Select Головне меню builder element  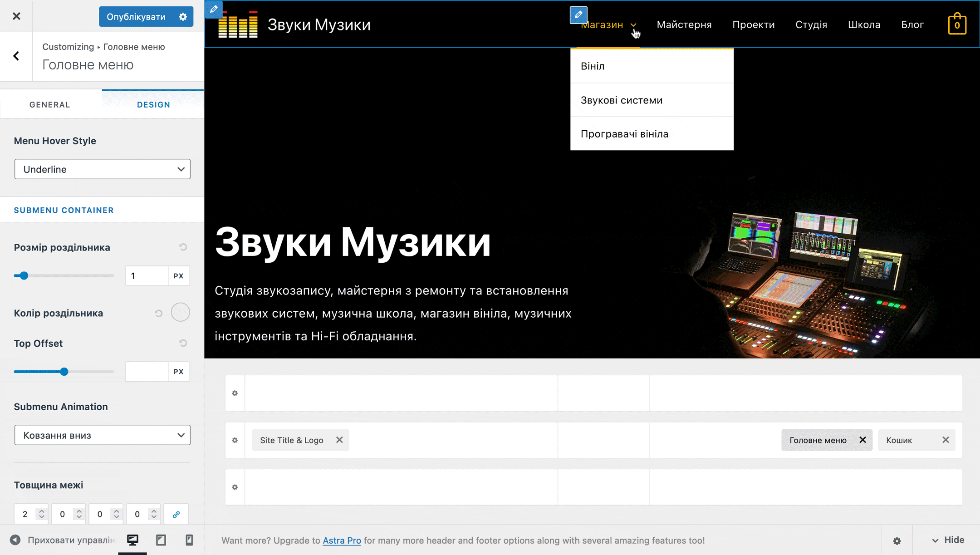coord(818,440)
